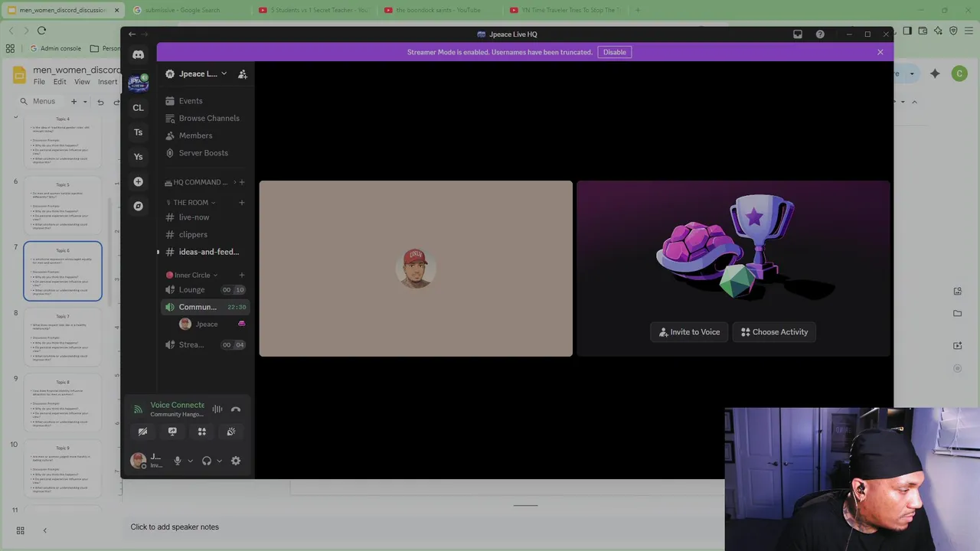Screen dimensions: 980x551
Task: Open noise suppression waveform icon
Action: pyautogui.click(x=217, y=409)
